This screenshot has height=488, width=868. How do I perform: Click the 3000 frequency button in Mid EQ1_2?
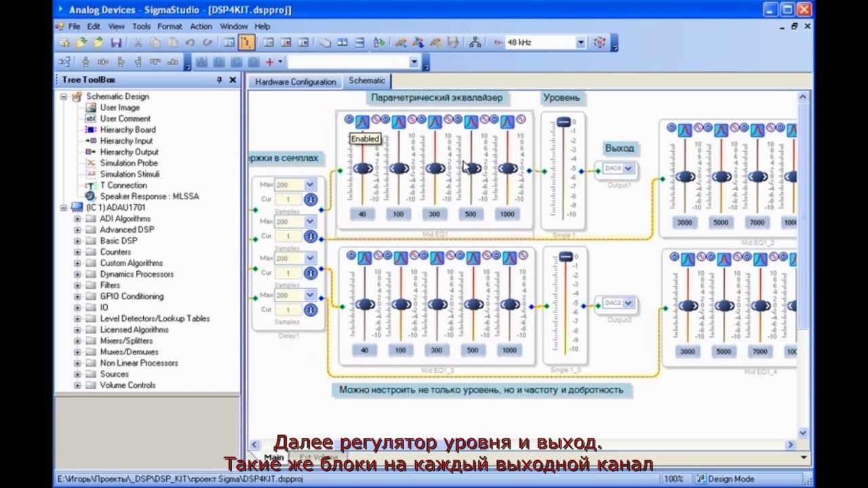(684, 222)
